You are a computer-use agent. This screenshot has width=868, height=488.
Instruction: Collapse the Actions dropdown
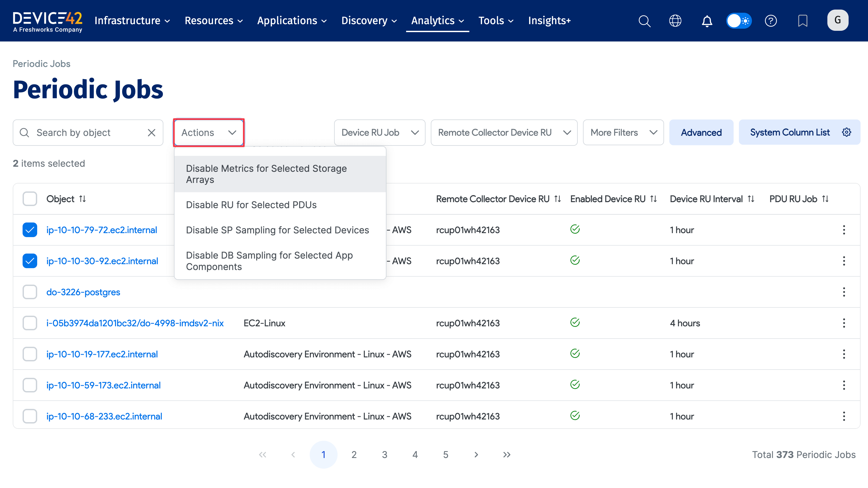208,132
